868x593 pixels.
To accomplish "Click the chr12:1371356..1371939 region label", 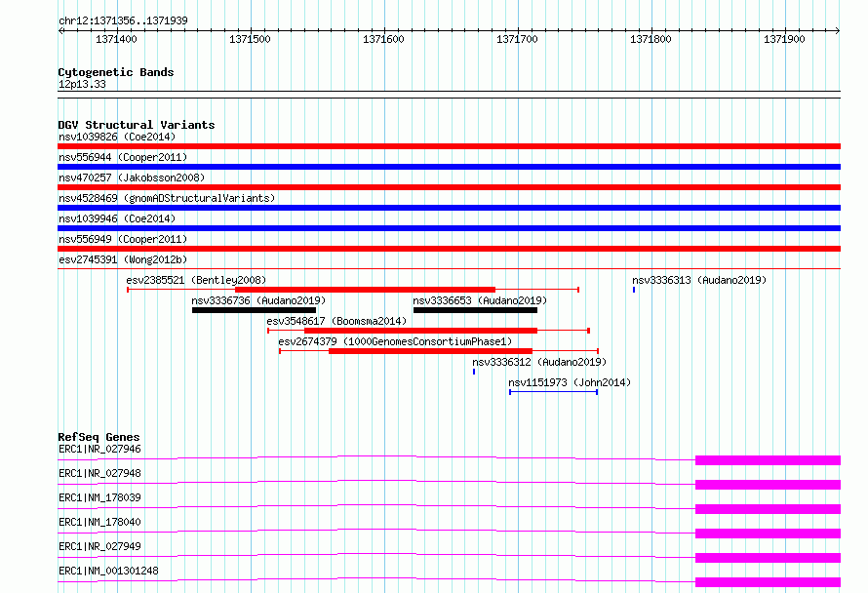I will click(123, 20).
